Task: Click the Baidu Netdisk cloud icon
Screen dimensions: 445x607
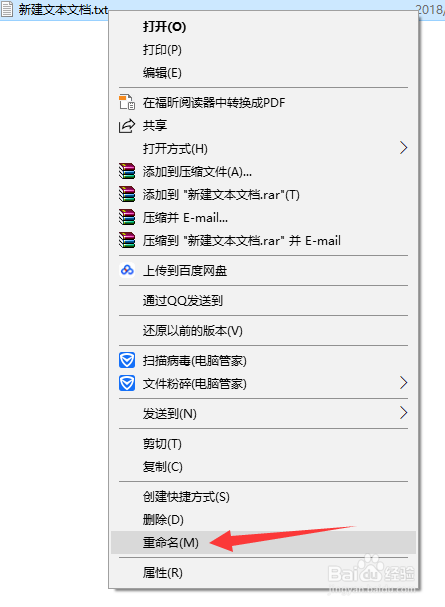Action: click(x=127, y=270)
